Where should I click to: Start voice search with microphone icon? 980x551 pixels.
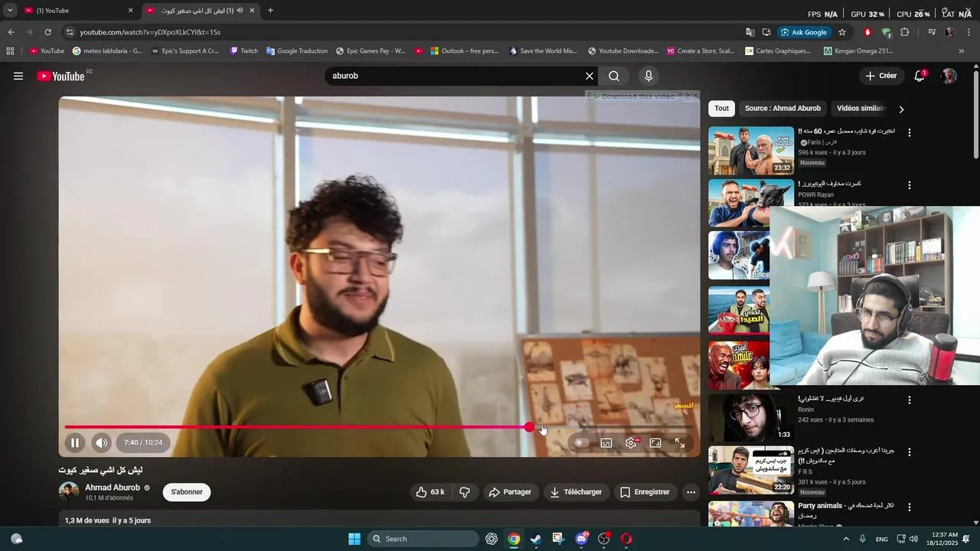point(648,76)
